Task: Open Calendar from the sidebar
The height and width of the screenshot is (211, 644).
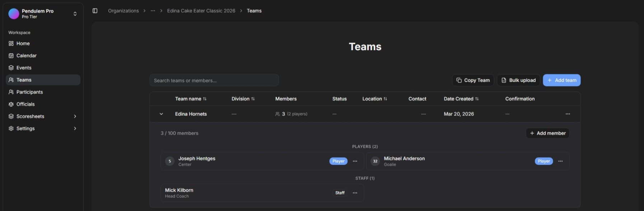Action: tap(43, 56)
